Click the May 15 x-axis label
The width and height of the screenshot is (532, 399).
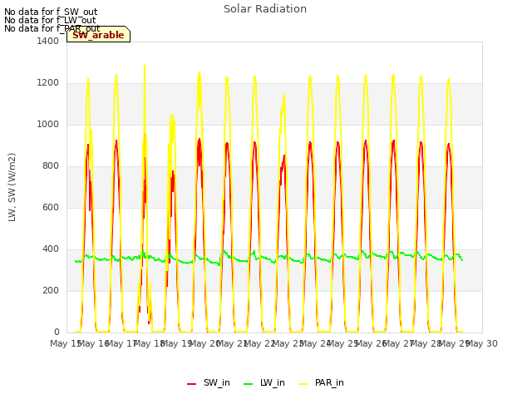(x=65, y=343)
